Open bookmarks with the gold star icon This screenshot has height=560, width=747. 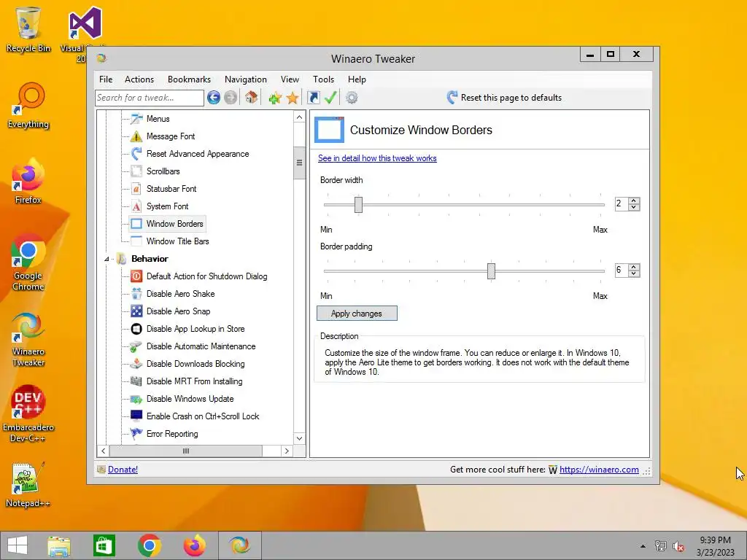[293, 98]
